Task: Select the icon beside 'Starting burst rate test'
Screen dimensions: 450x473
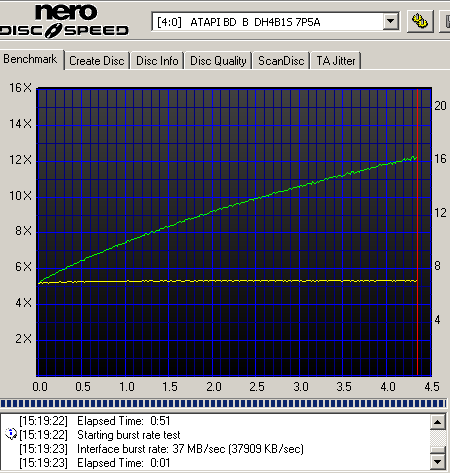Action: coord(11,434)
